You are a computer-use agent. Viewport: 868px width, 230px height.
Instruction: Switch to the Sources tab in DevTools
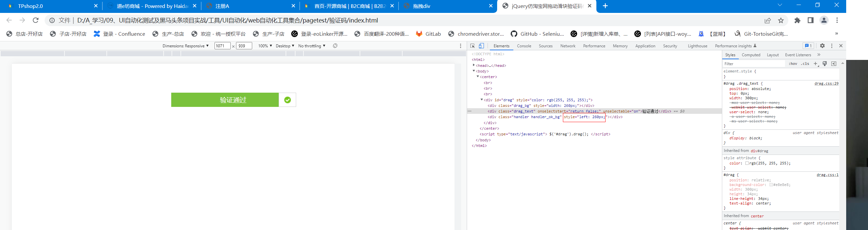tap(545, 46)
